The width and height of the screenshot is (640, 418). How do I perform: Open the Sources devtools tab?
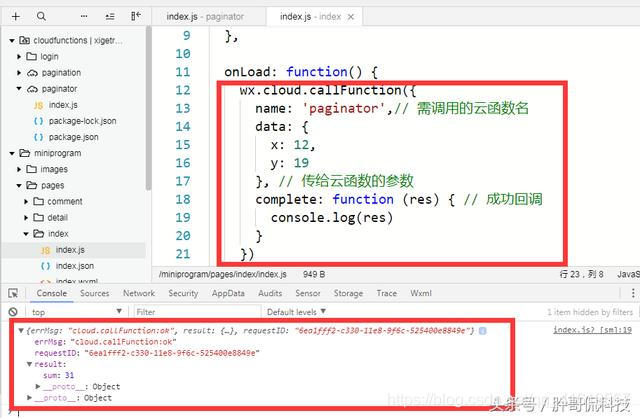point(95,293)
